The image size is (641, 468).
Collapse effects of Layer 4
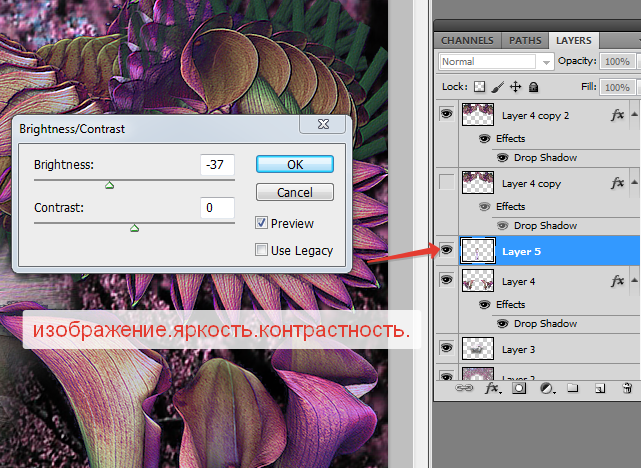pos(634,280)
